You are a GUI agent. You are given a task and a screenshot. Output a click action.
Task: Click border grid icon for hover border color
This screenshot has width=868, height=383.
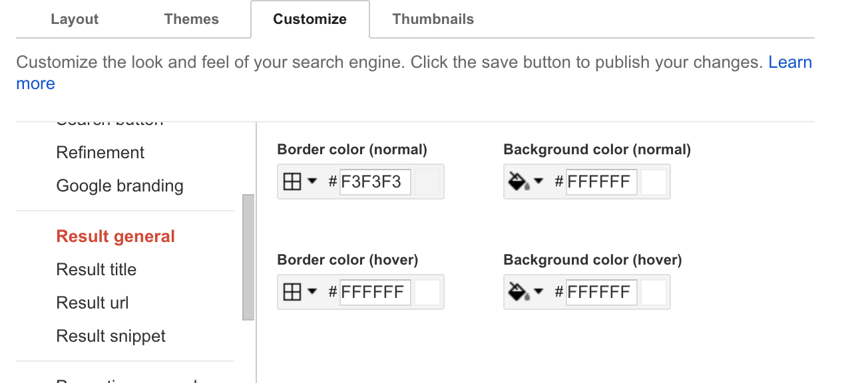[x=292, y=292]
